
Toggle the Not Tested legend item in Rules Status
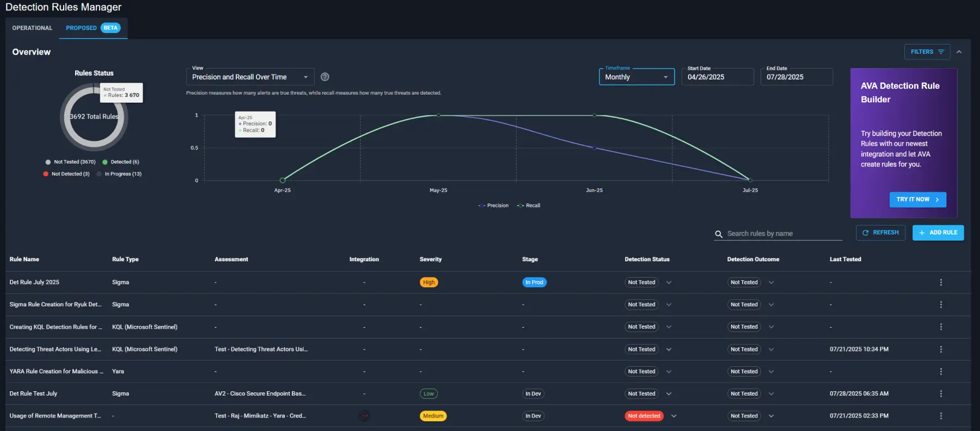pos(70,162)
